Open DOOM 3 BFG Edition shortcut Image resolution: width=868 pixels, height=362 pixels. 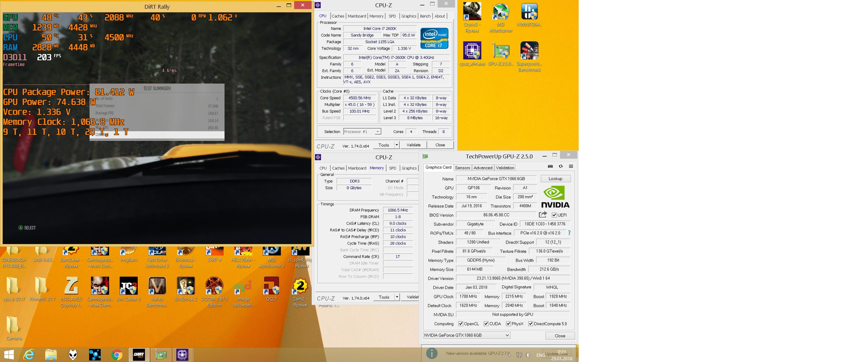[214, 292]
